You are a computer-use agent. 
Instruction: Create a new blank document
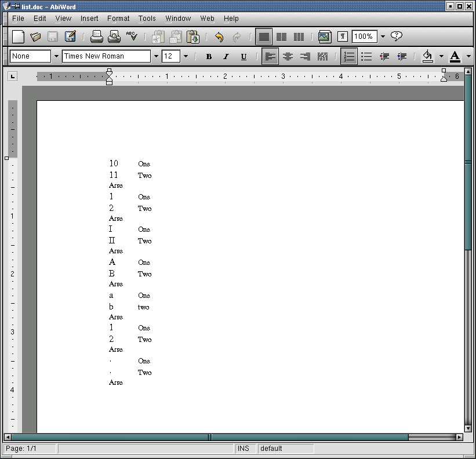tap(18, 37)
